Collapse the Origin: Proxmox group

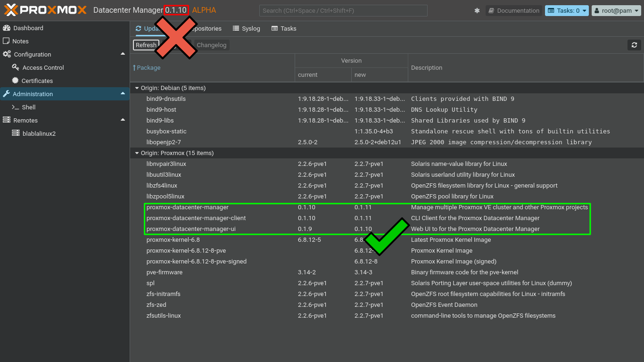(x=137, y=153)
